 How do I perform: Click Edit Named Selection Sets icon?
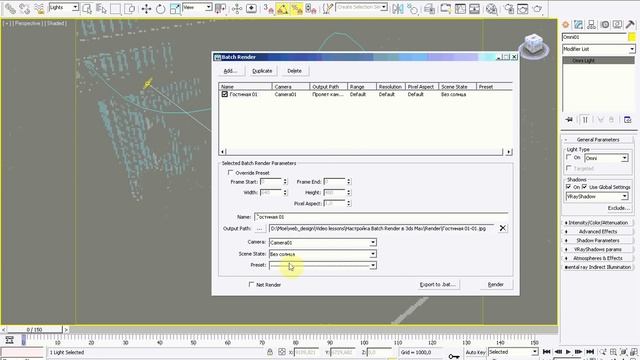pos(328,9)
